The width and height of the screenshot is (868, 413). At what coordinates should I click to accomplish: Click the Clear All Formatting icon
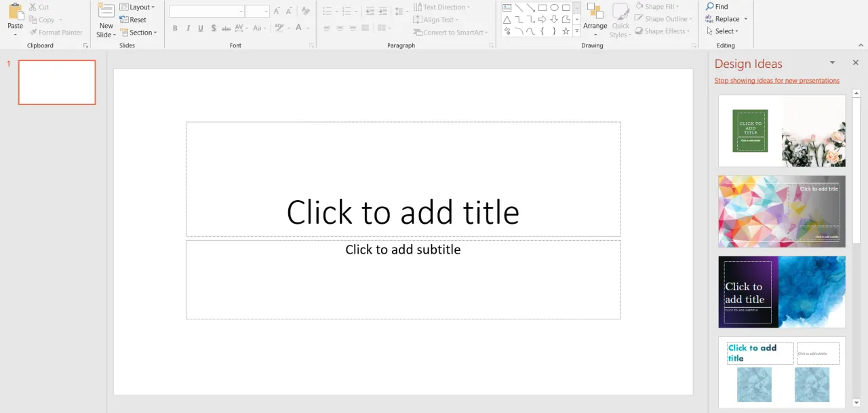click(305, 11)
